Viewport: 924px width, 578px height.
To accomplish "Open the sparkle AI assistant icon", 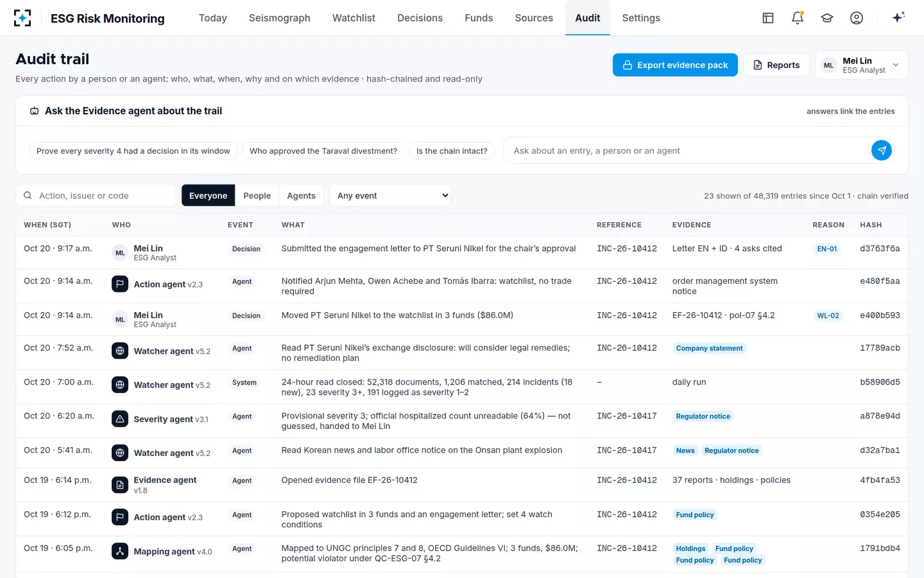I will click(x=898, y=17).
